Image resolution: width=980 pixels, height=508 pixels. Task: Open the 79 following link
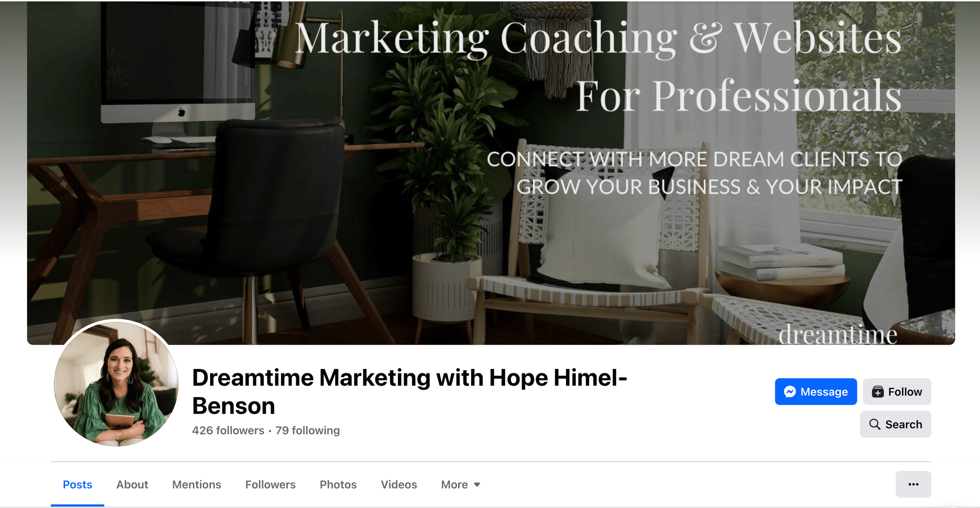coord(307,430)
